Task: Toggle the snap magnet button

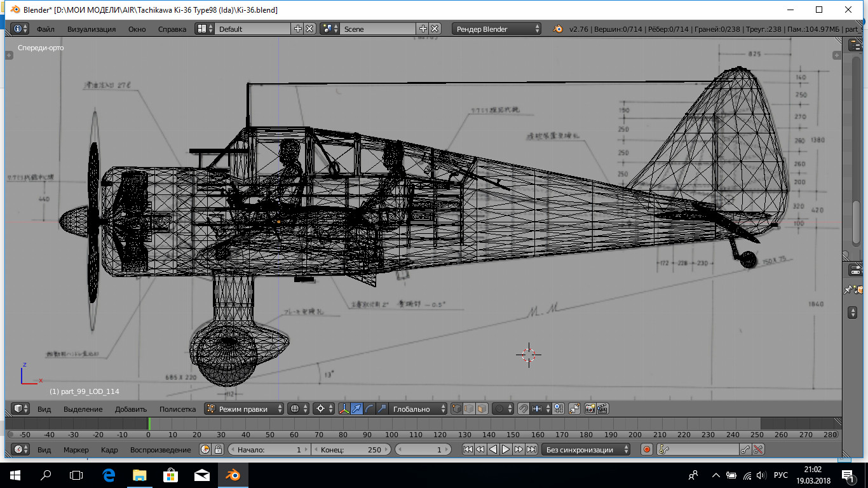Action: (523, 409)
